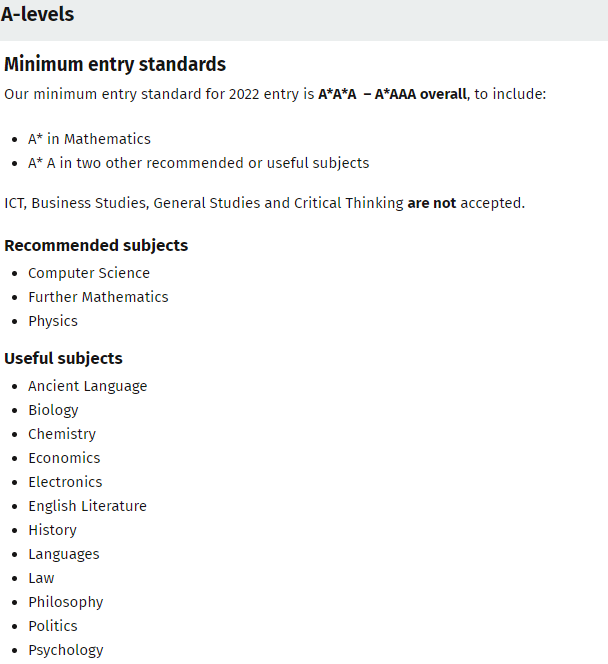Click the Politics list item
Screen dimensions: 608x664
pyautogui.click(x=53, y=626)
